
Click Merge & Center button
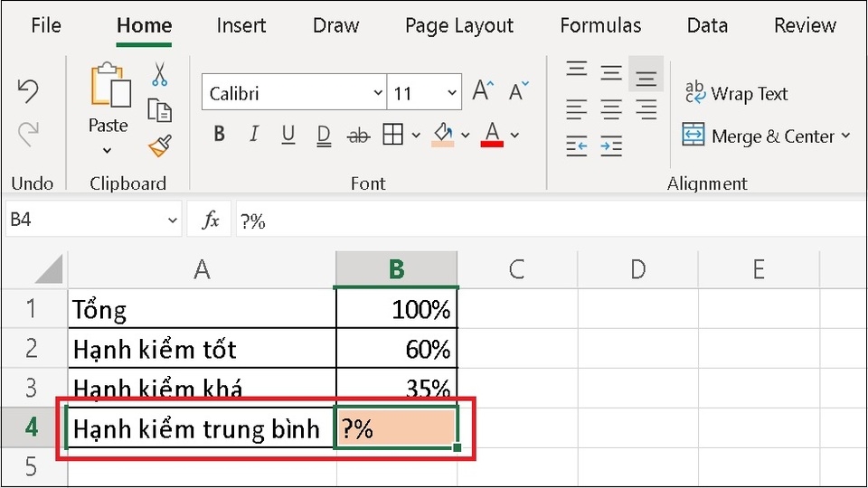coord(758,136)
